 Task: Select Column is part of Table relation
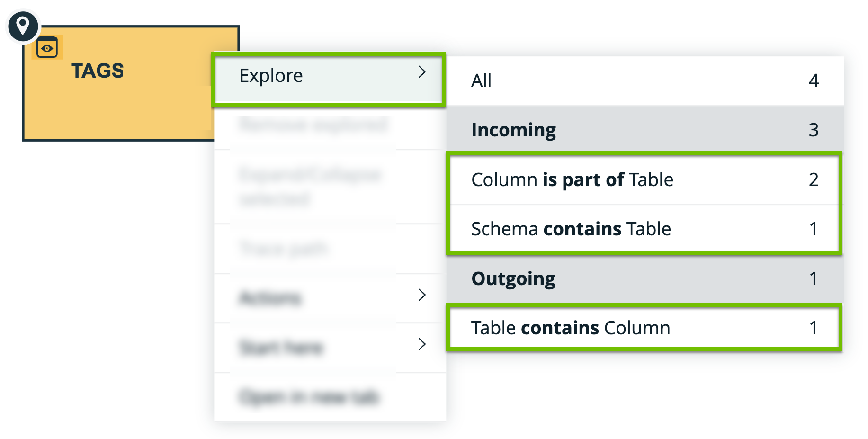pos(573,179)
